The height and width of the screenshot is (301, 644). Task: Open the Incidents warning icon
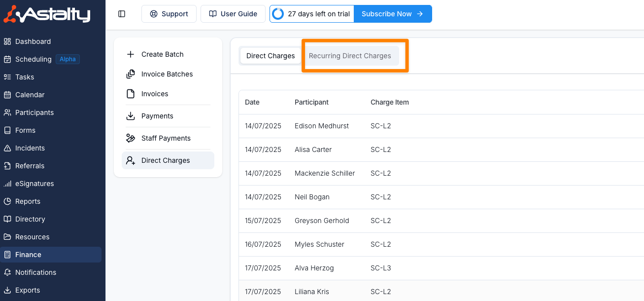click(7, 148)
